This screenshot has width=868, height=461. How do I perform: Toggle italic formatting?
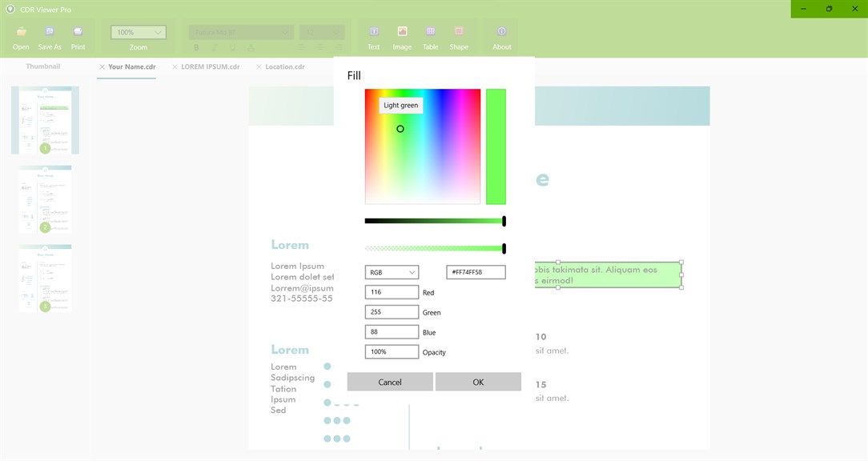pyautogui.click(x=215, y=48)
